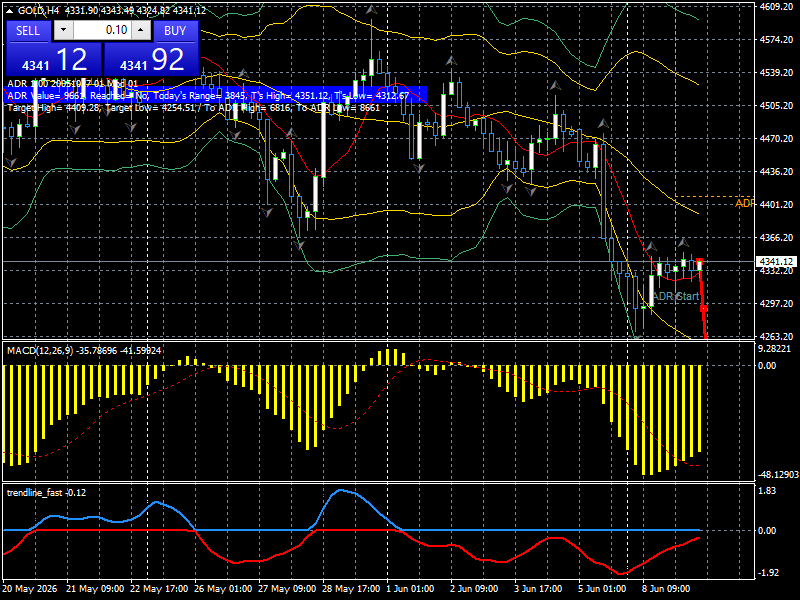
Task: Click the 4470.20 price axis label
Action: [x=776, y=139]
